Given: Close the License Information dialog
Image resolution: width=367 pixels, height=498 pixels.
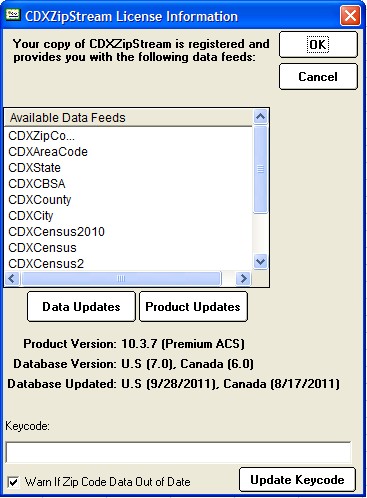Looking at the screenshot, I should tap(350, 15).
